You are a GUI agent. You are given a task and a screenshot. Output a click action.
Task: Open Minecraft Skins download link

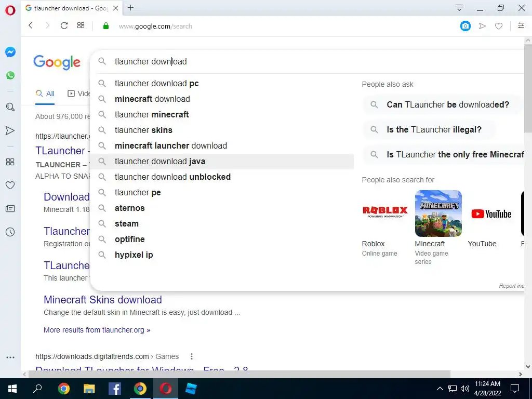tap(103, 300)
